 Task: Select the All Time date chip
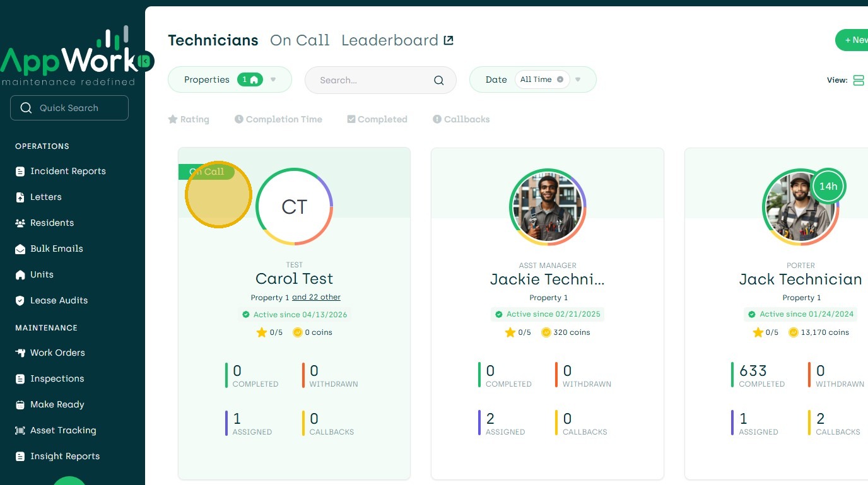click(542, 79)
